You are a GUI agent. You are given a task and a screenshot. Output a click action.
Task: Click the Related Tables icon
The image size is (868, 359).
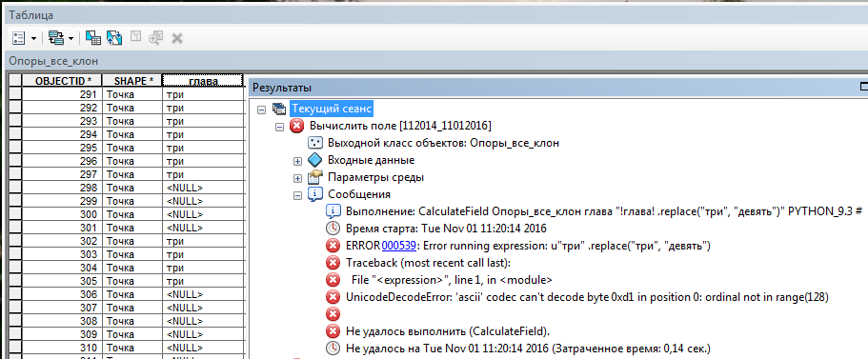pyautogui.click(x=56, y=38)
